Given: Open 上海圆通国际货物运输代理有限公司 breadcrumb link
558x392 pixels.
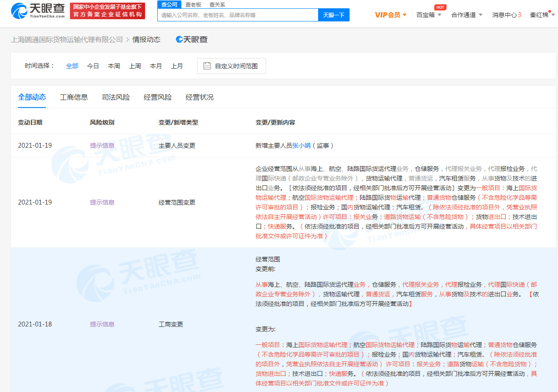Looking at the screenshot, I should (67, 39).
